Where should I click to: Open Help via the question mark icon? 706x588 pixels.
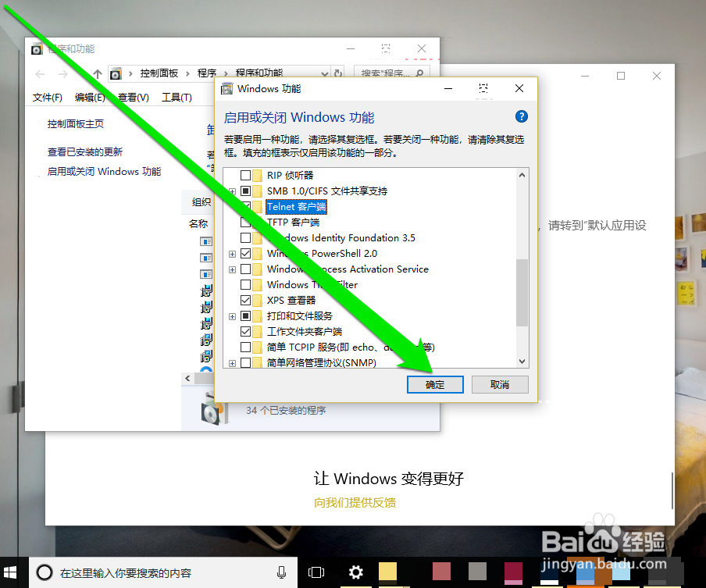[x=520, y=116]
